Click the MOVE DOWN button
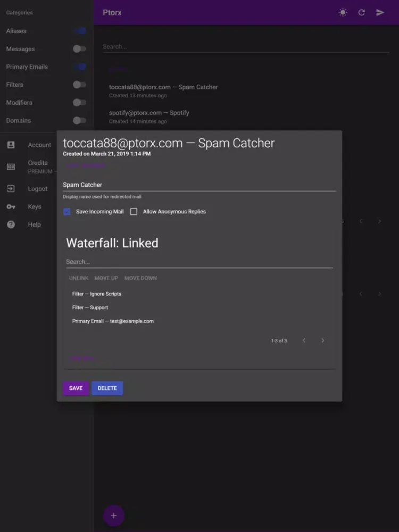Screen dimensions: 399x532 pyautogui.click(x=140, y=278)
